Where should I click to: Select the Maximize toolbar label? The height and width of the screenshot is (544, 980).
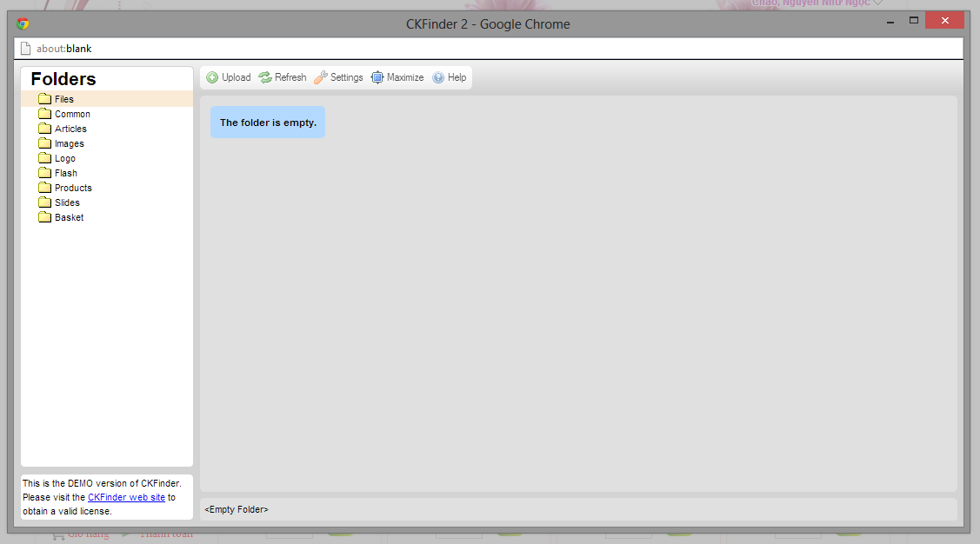coord(405,77)
